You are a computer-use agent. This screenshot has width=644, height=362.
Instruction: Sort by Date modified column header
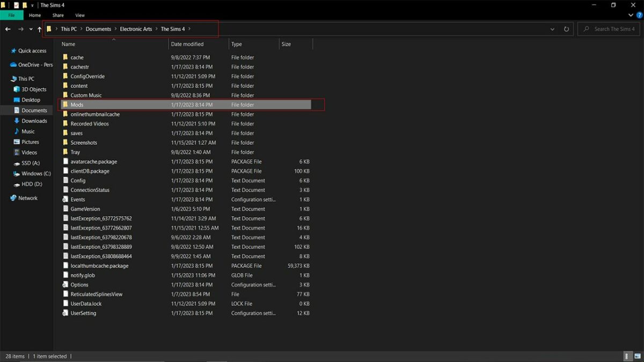coord(187,44)
